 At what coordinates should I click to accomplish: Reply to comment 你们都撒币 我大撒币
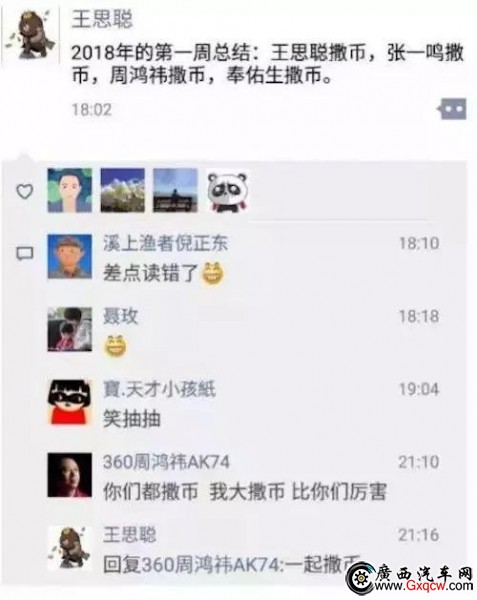coord(245,491)
